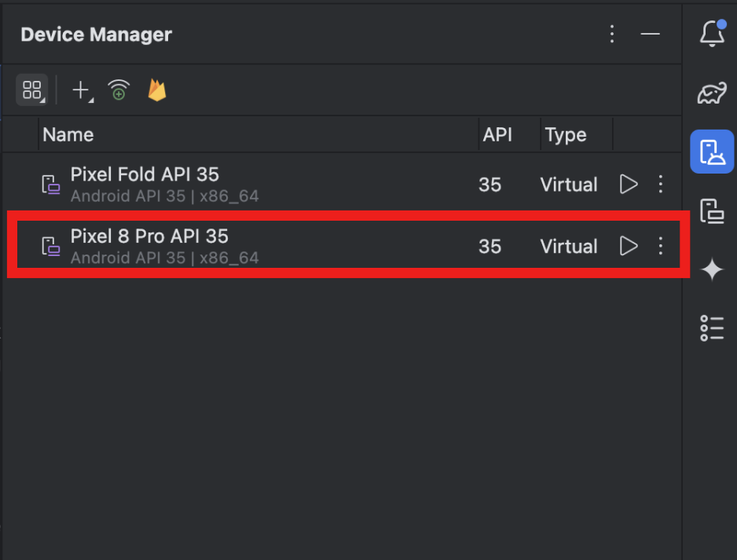Screen dimensions: 737x560
Task: Minimize the Device Manager panel
Action: [x=650, y=34]
